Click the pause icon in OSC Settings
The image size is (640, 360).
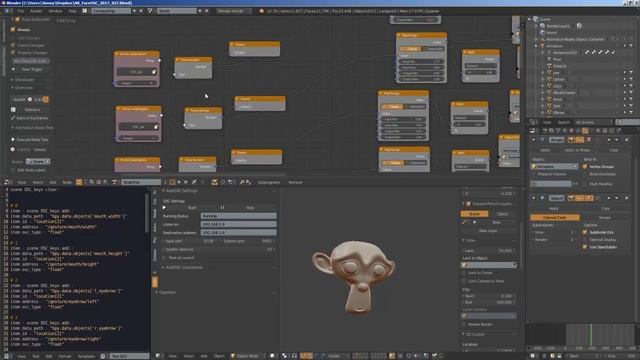pyautogui.click(x=222, y=207)
